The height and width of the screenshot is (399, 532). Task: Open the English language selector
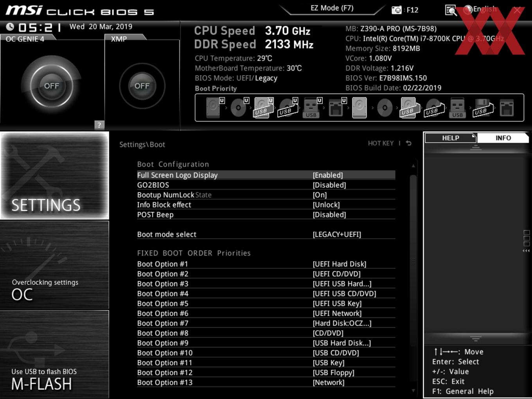coord(480,9)
